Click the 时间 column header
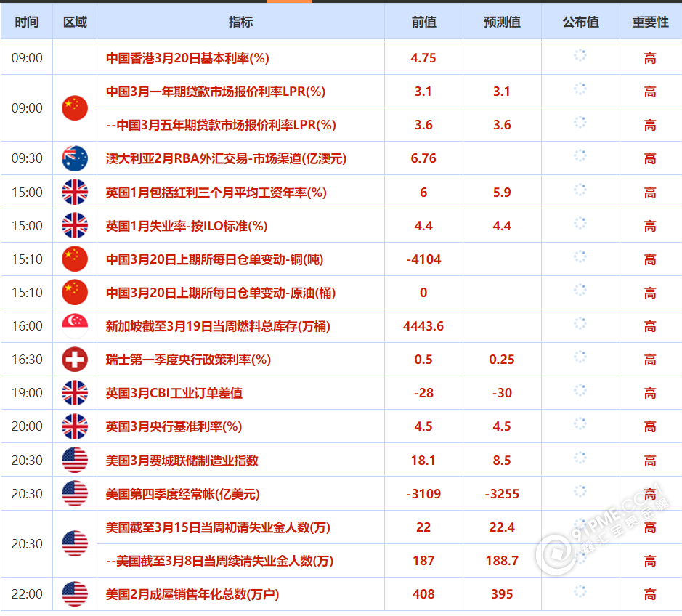The height and width of the screenshot is (616, 682). 27,22
